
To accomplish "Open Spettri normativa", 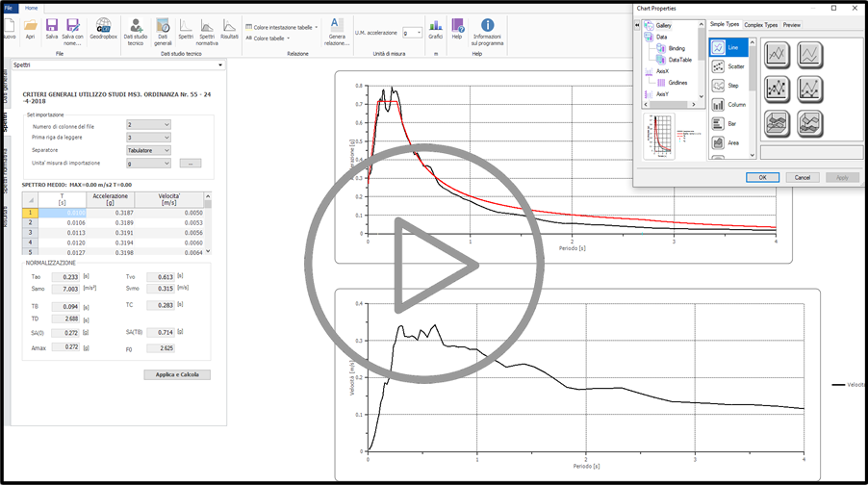I will pos(207,32).
